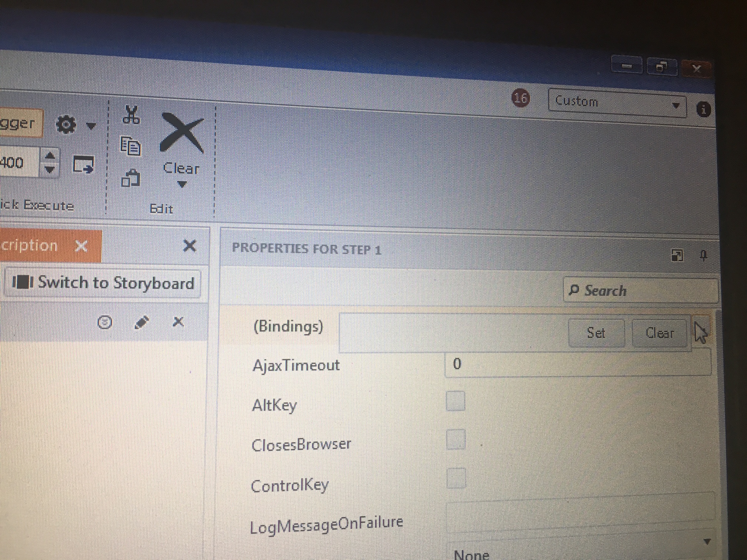Click the Cut scissors icon

click(x=131, y=115)
